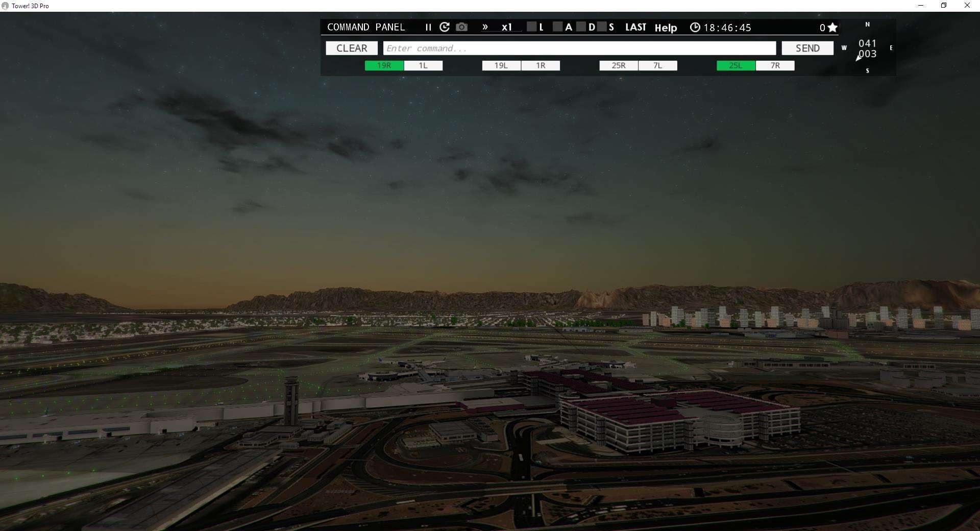Click the Enter command input field
The width and height of the screenshot is (980, 531).
(579, 48)
